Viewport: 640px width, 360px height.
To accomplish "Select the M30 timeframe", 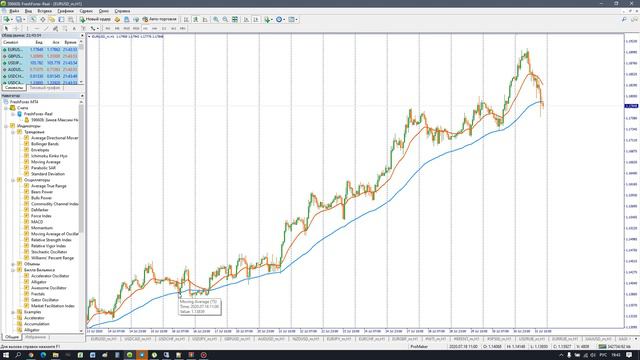I will pyautogui.click(x=136, y=28).
